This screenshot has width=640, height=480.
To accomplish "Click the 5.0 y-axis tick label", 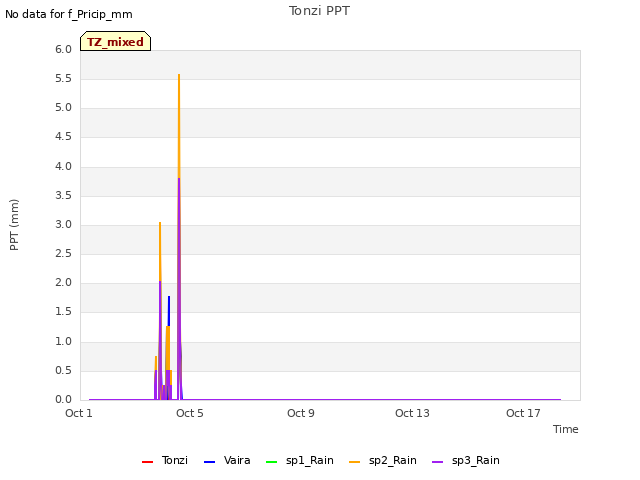I will [63, 108].
